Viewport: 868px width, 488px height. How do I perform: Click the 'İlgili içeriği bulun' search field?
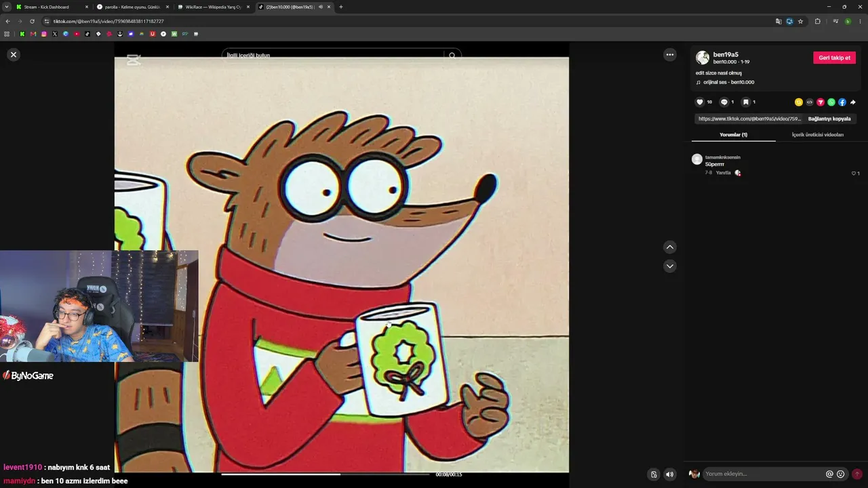coord(334,55)
